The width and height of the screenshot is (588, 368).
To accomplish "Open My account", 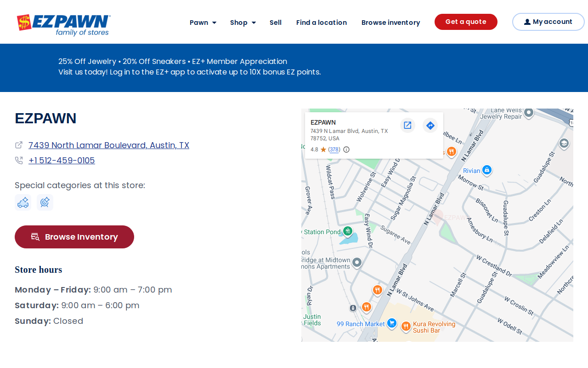I will (x=548, y=22).
